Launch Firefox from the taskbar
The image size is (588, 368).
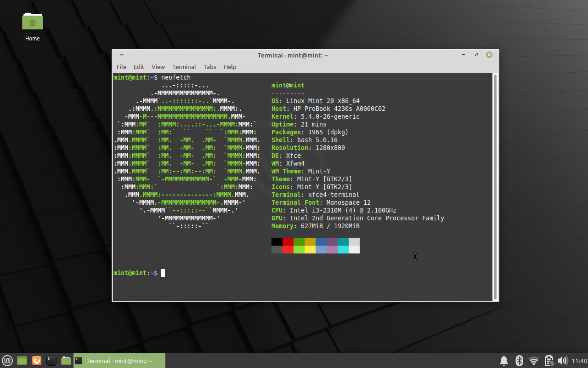click(36, 360)
